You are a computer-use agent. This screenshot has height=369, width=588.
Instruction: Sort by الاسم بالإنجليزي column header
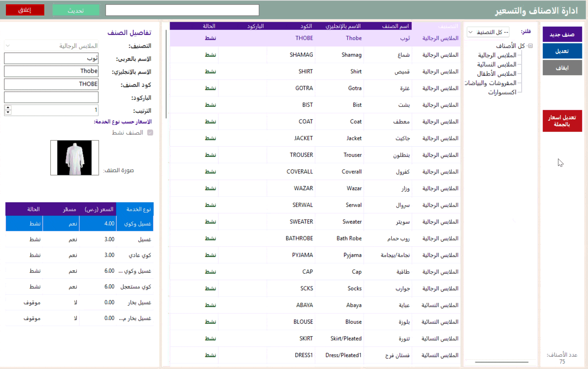click(x=339, y=26)
